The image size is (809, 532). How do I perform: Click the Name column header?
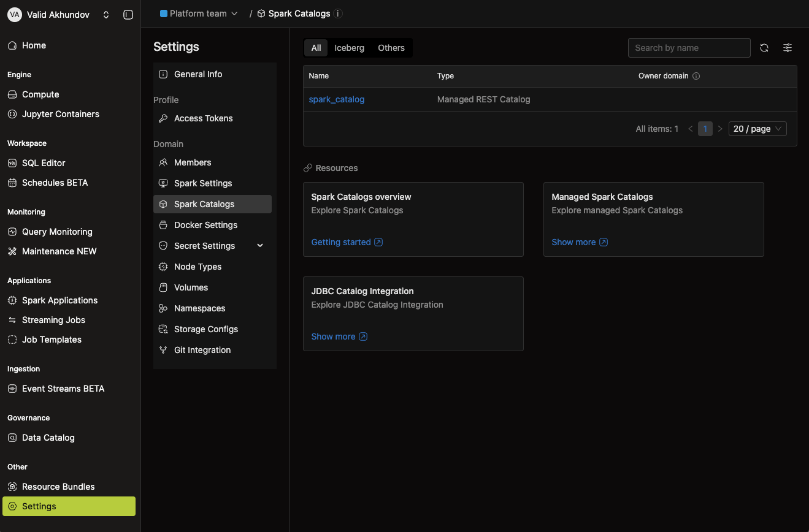point(319,76)
